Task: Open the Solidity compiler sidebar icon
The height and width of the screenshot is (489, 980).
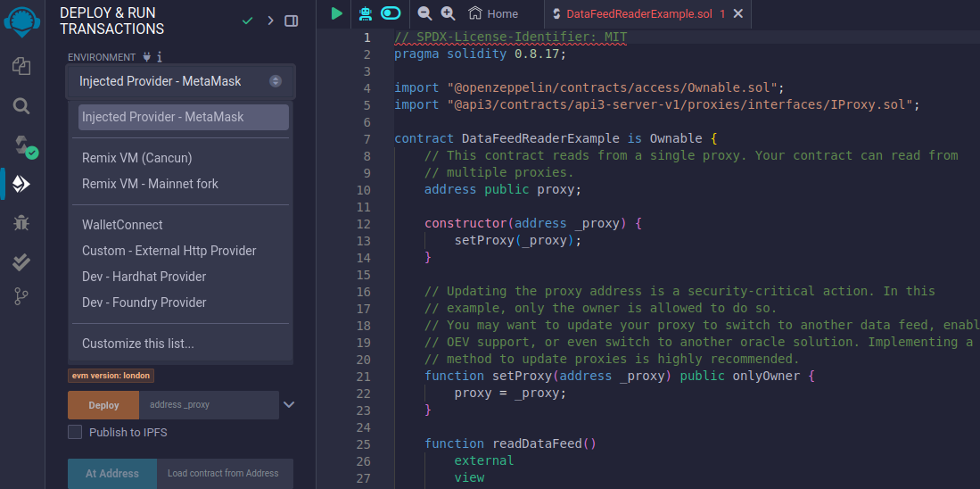Action: [x=22, y=145]
